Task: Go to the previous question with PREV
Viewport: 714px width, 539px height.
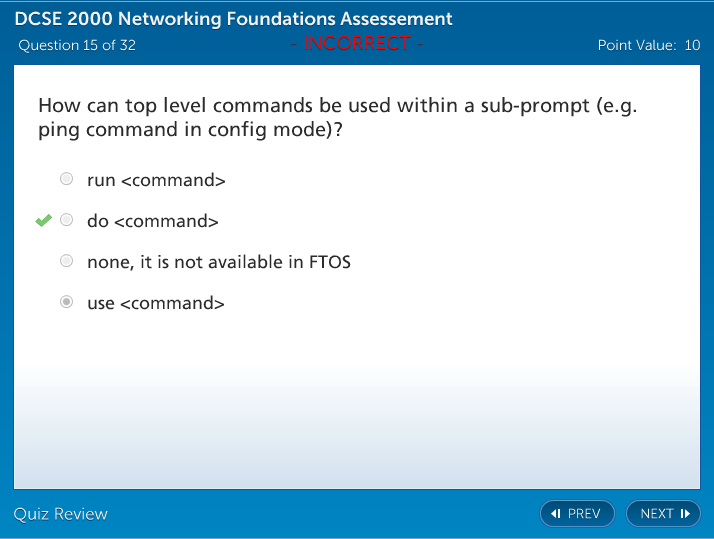Action: [577, 514]
